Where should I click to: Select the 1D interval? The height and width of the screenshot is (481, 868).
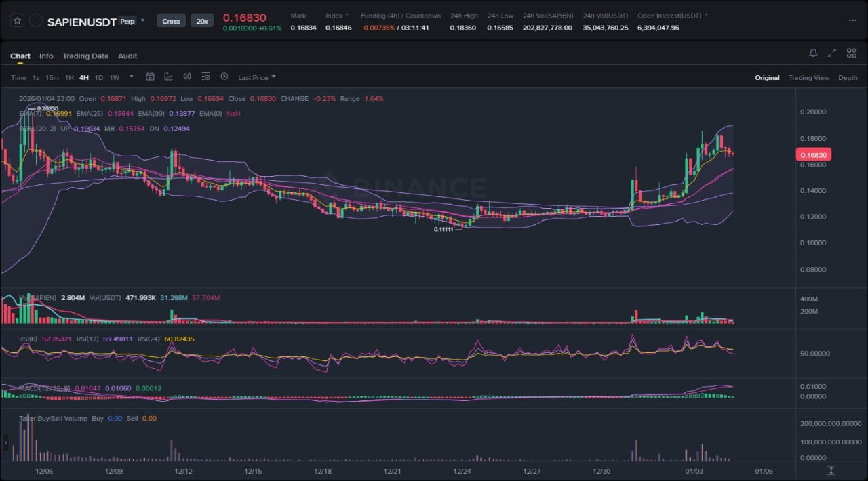(x=99, y=77)
